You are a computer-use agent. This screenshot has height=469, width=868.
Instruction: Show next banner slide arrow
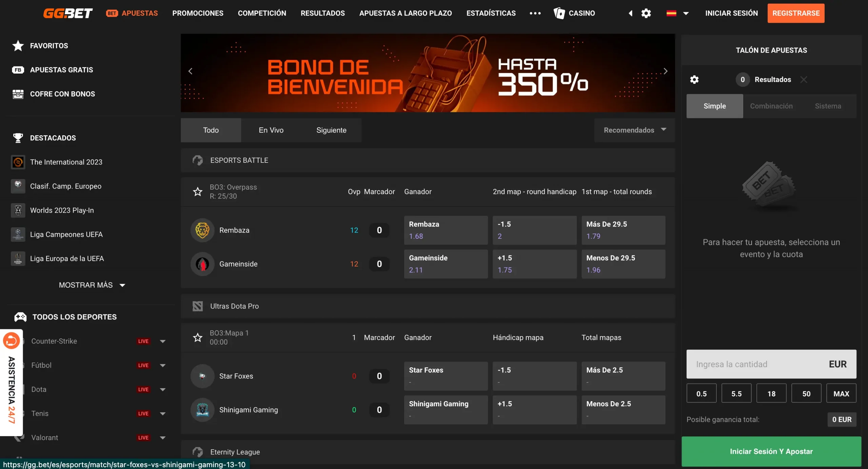pos(666,71)
